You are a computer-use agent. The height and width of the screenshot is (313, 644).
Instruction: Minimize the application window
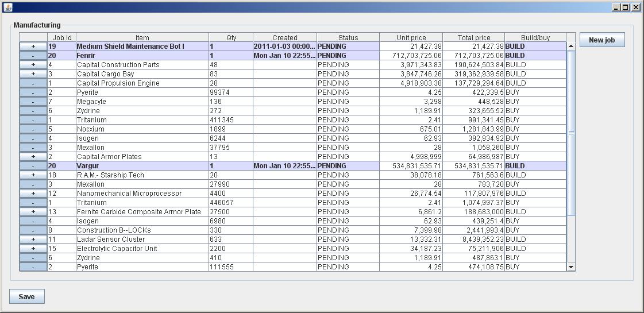pyautogui.click(x=616, y=7)
